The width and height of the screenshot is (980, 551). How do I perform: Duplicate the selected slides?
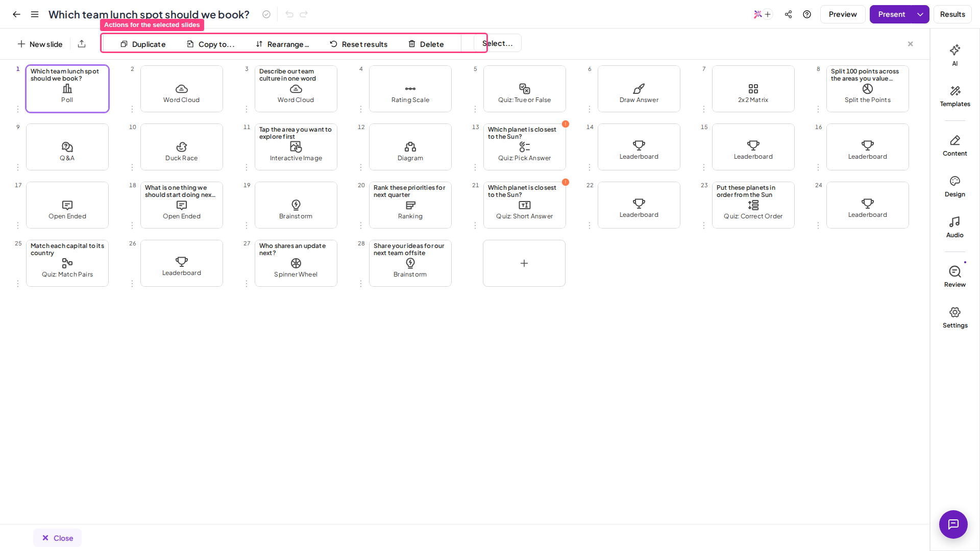[143, 44]
